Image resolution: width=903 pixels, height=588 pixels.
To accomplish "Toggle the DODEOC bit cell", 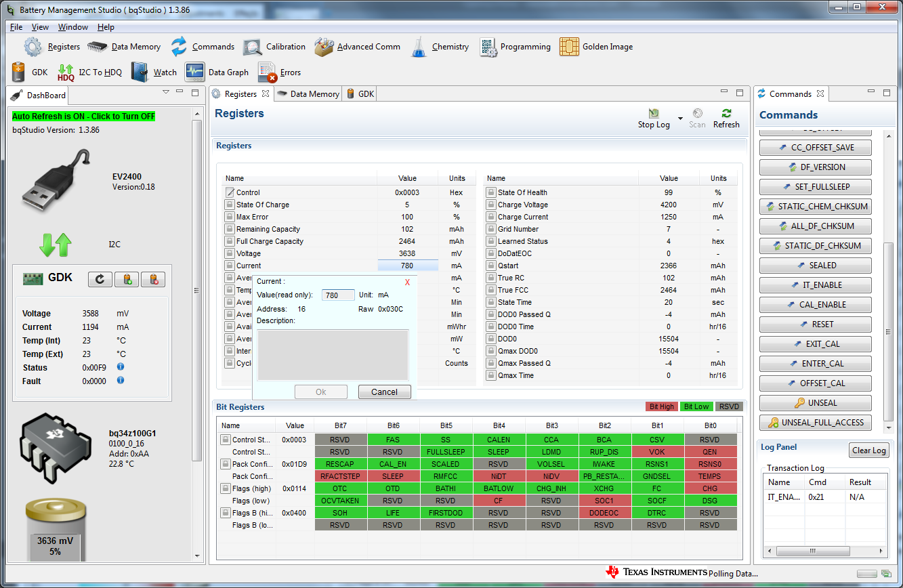I will (604, 513).
